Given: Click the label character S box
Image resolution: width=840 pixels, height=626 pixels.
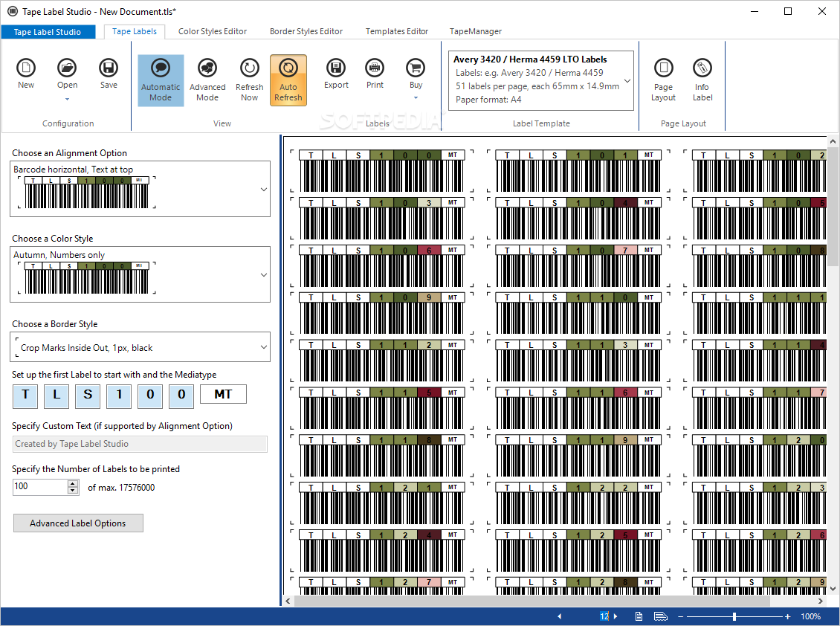Looking at the screenshot, I should pyautogui.click(x=88, y=395).
